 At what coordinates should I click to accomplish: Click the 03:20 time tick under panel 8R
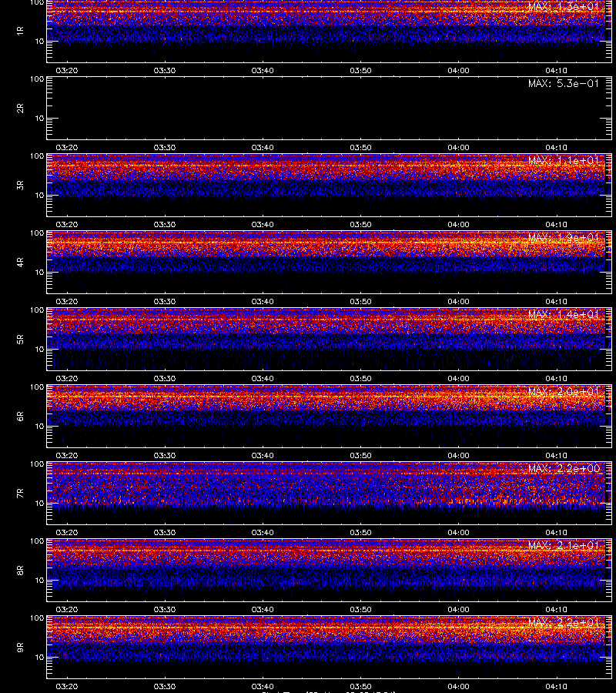coord(67,610)
